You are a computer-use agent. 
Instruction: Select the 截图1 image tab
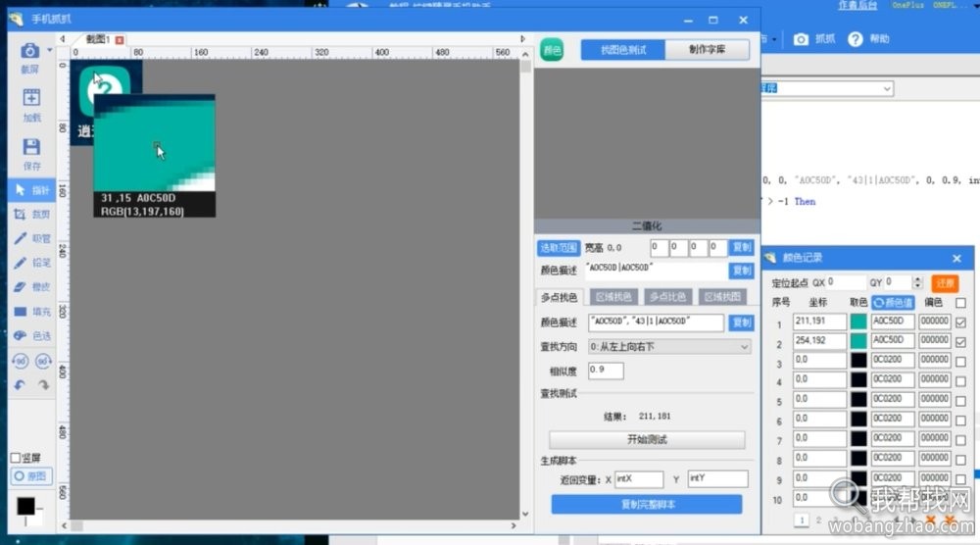coord(97,39)
